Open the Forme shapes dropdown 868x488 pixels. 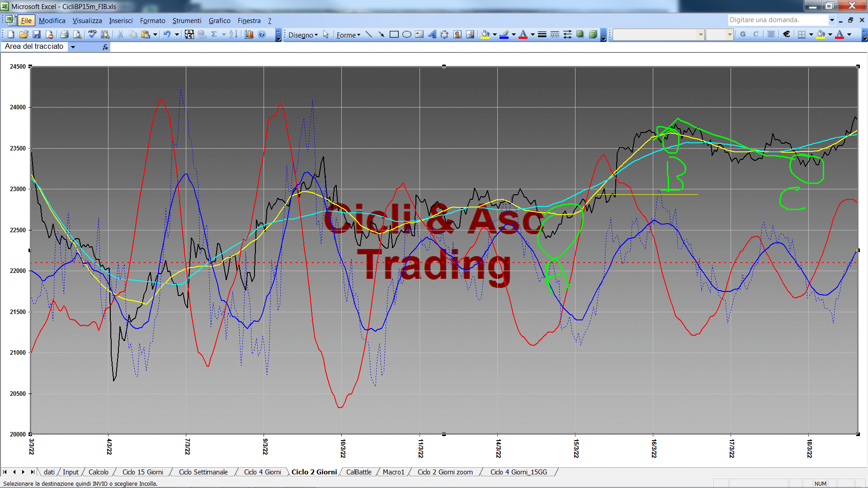(348, 35)
